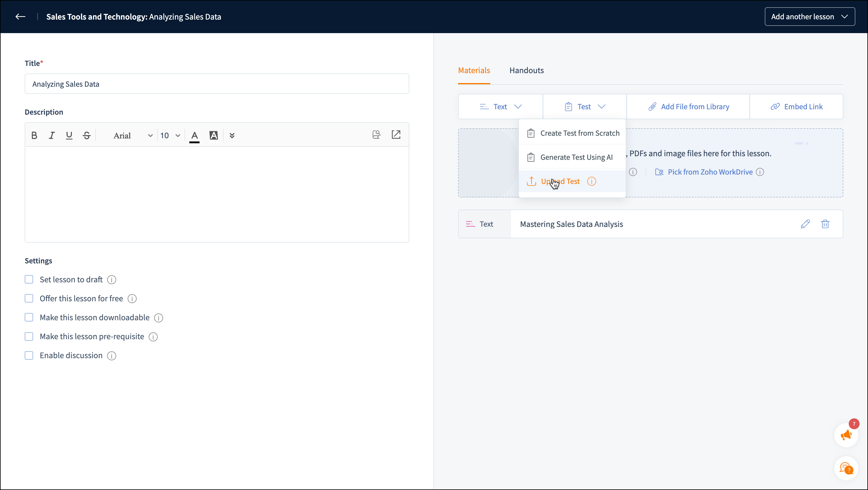
Task: Delete the Mastering Sales Data Analysis material
Action: point(825,224)
